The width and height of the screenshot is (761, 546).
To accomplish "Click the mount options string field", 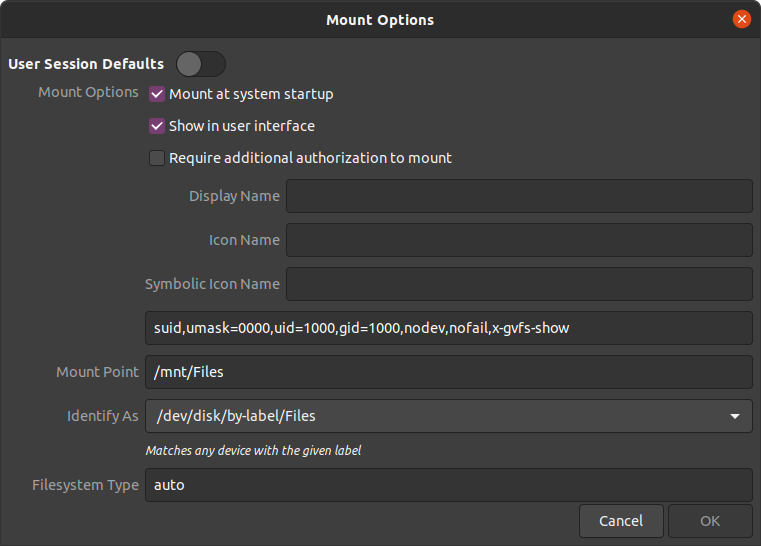I will point(448,328).
